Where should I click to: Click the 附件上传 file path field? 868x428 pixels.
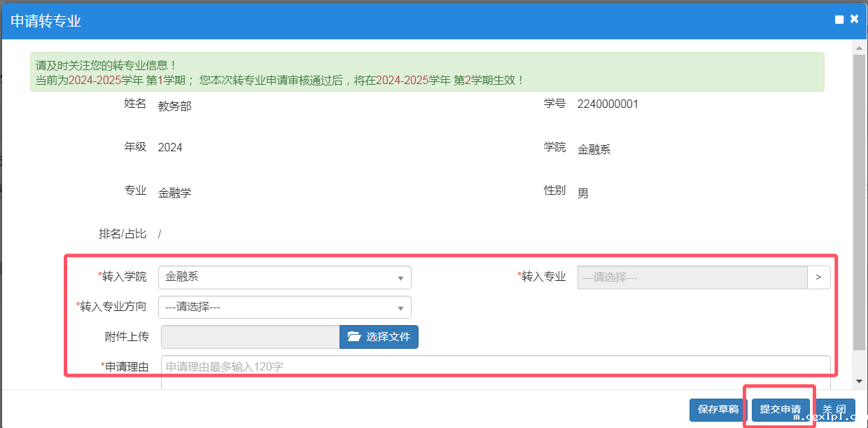pyautogui.click(x=250, y=337)
